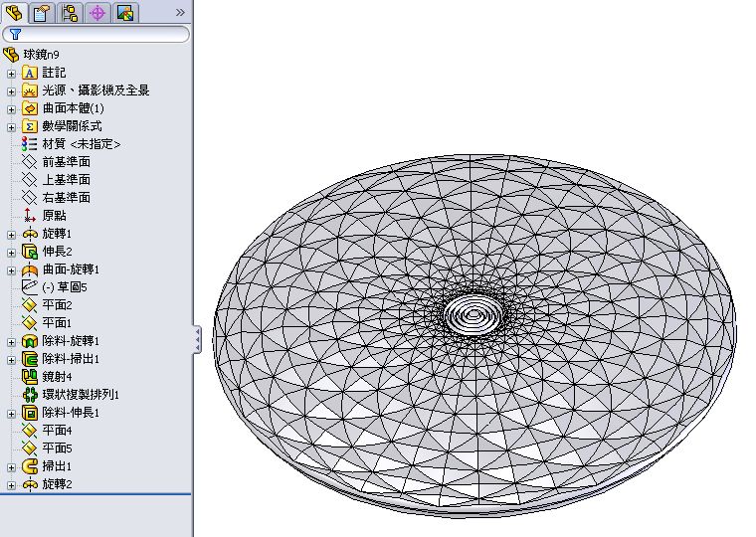Expand the 註記 annotations folder
Image resolution: width=756 pixels, height=537 pixels.
point(11,74)
